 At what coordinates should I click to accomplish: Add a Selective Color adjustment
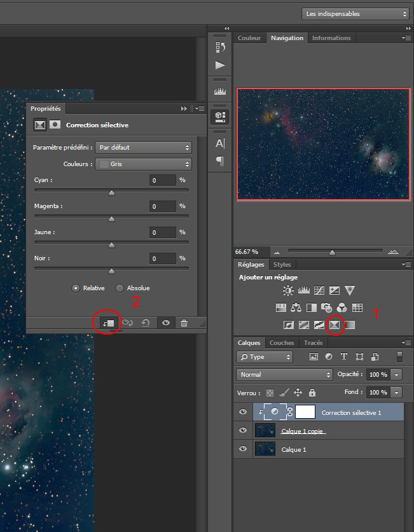pyautogui.click(x=335, y=325)
